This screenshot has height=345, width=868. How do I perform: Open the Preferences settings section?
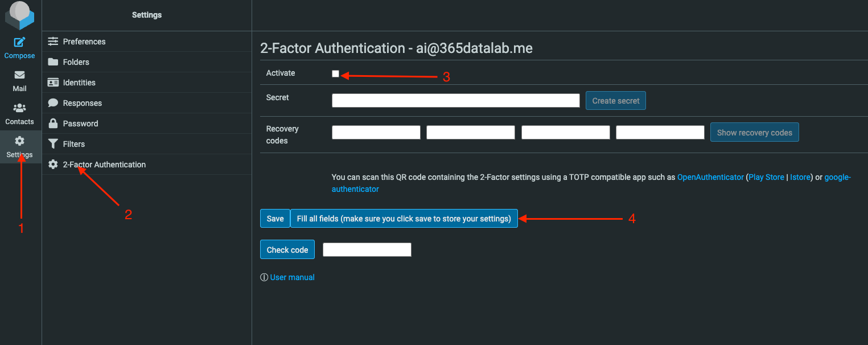pos(147,42)
